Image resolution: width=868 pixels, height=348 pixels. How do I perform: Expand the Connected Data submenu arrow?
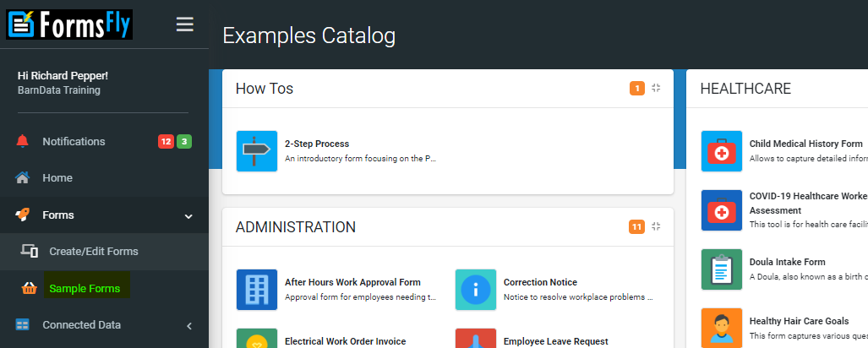[188, 325]
